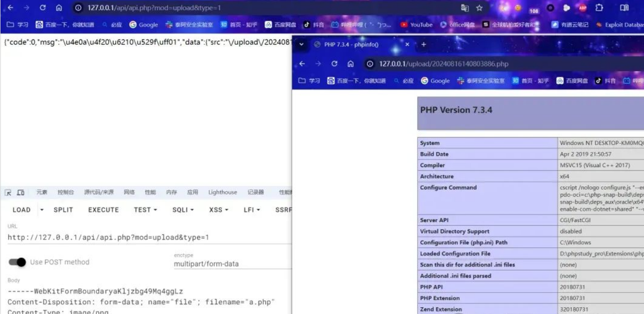The width and height of the screenshot is (644, 314).
Task: Toggle the Use POST method switch
Action: (17, 262)
